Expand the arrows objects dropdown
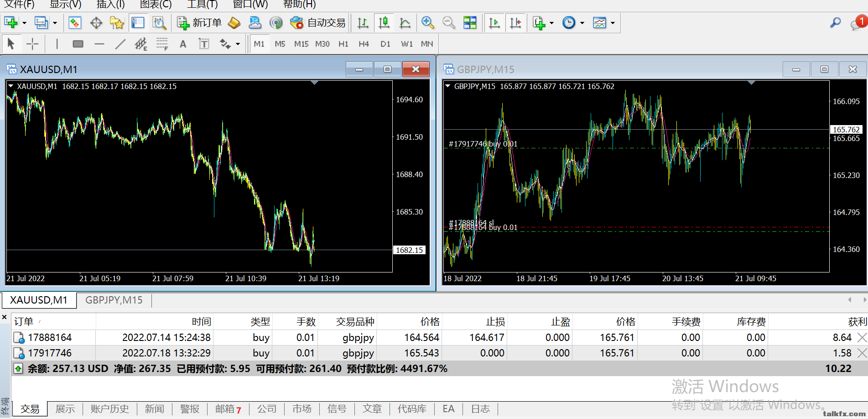Viewport: 868px width, 419px height. click(238, 44)
